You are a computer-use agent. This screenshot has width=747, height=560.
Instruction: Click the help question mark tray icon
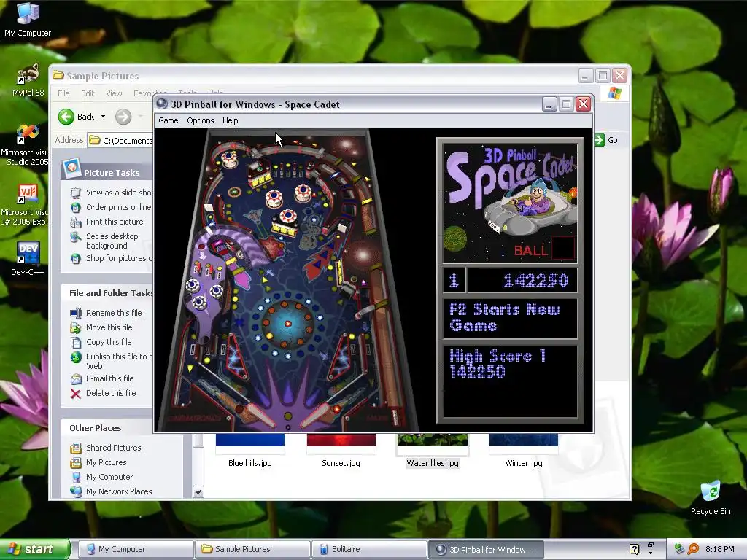[634, 549]
